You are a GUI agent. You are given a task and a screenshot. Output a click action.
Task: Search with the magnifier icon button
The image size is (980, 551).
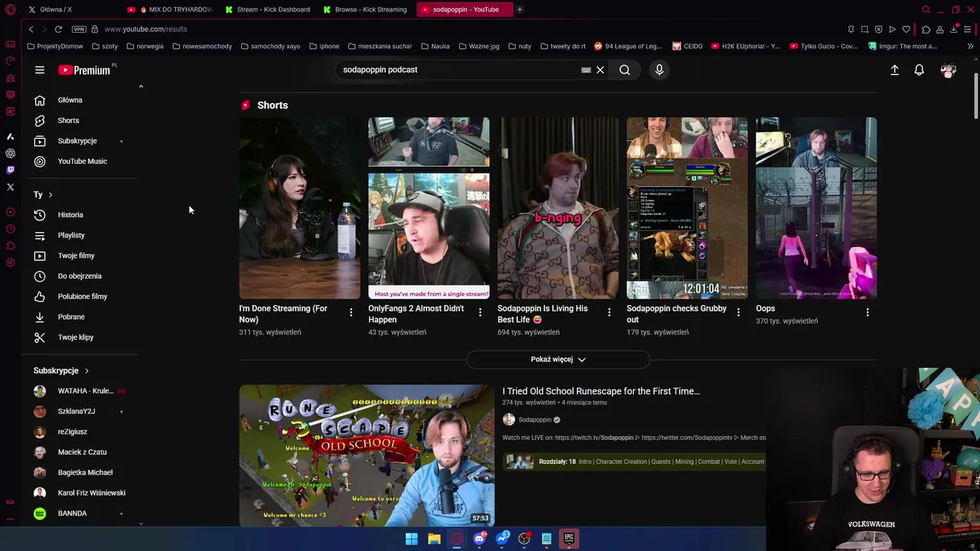pyautogui.click(x=625, y=70)
